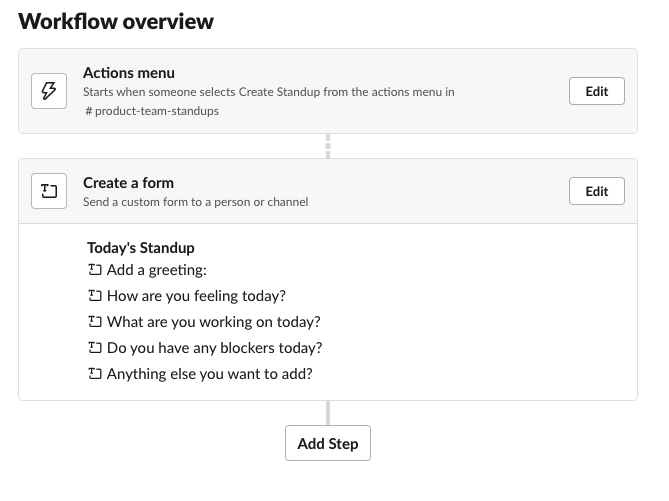Click the "Workflow overview" heading

point(116,21)
